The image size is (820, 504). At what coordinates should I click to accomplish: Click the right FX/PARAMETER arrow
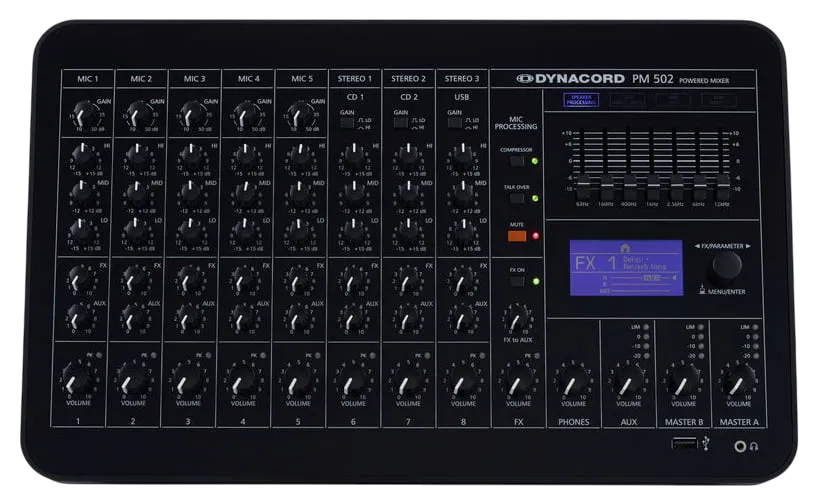pyautogui.click(x=748, y=246)
